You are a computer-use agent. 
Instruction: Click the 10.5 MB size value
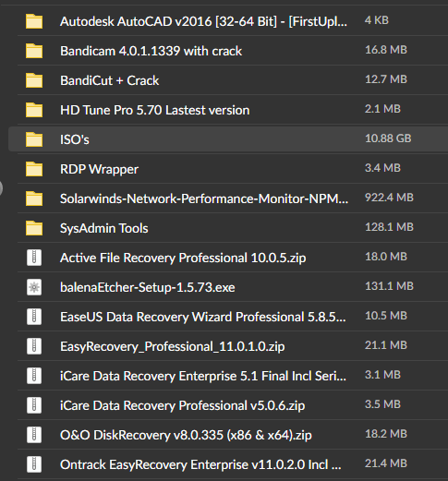pyautogui.click(x=386, y=316)
